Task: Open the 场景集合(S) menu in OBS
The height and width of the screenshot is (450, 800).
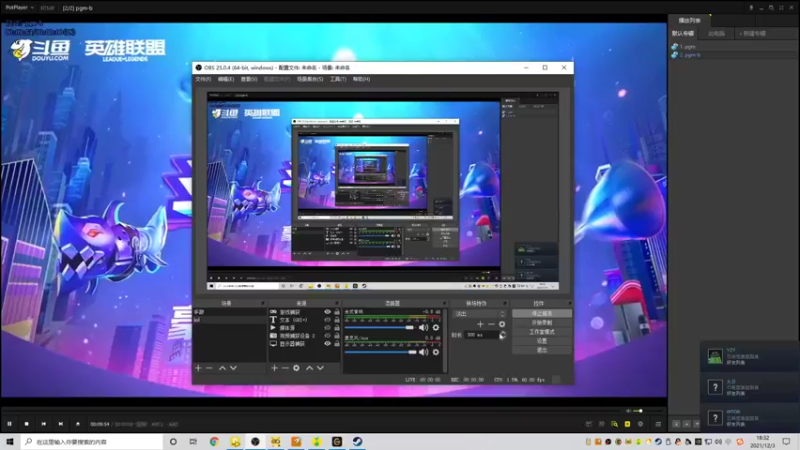Action: coord(310,79)
